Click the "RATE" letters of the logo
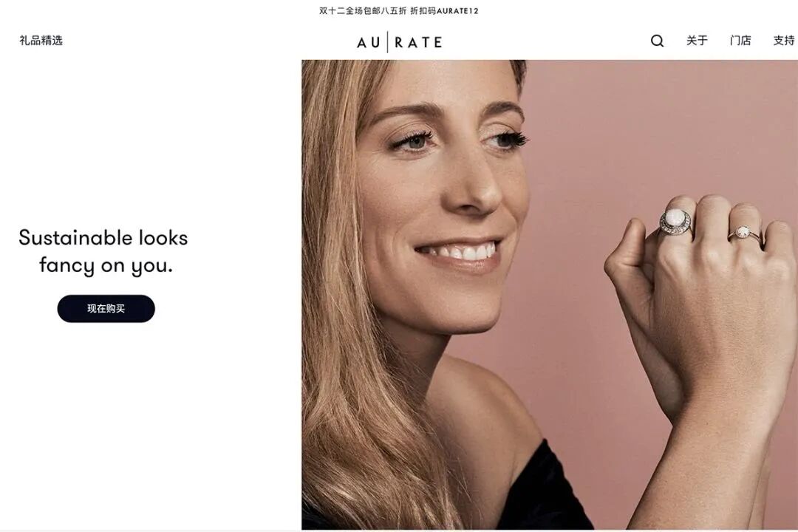 418,42
